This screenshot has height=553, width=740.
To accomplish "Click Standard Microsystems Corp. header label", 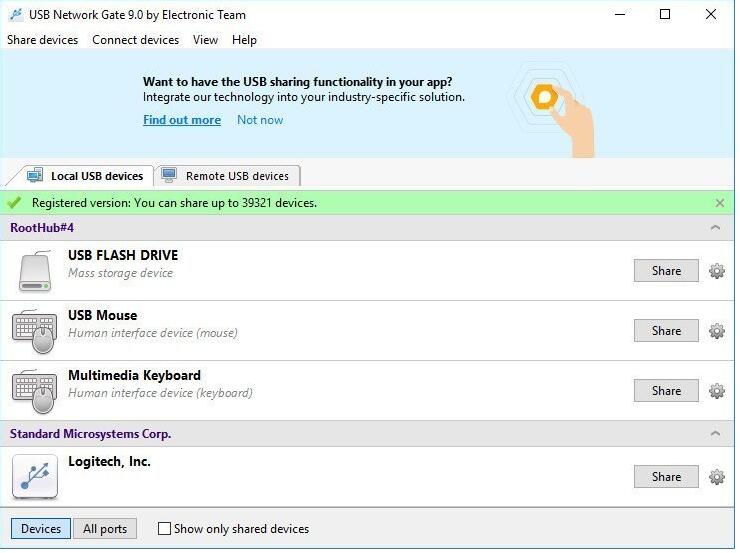I will click(x=91, y=436).
